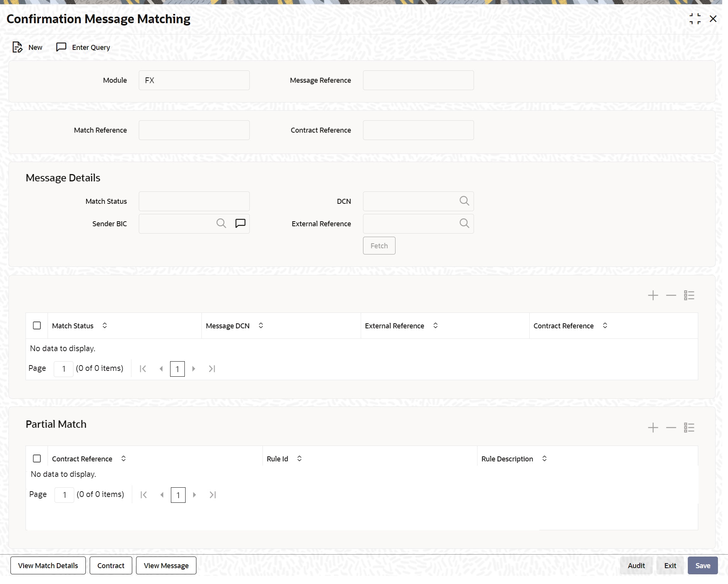Open single-record view for message matches table
This screenshot has width=728, height=584.
(x=689, y=295)
